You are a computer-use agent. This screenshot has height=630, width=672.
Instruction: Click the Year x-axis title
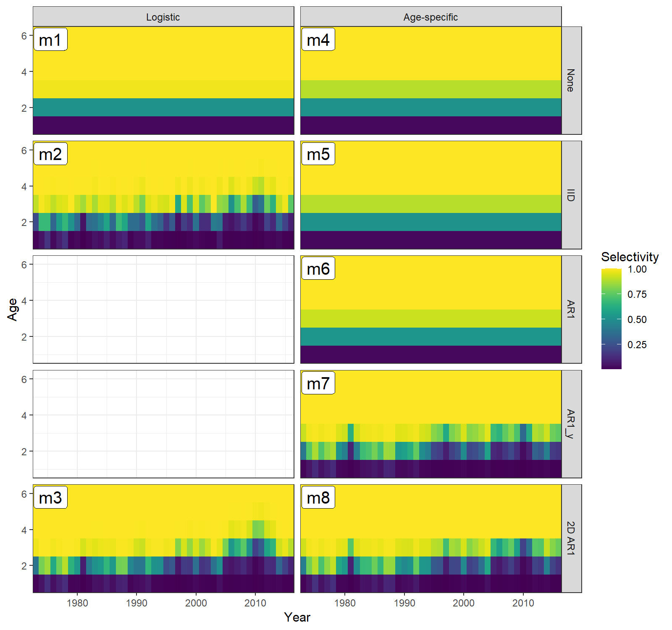click(x=297, y=617)
